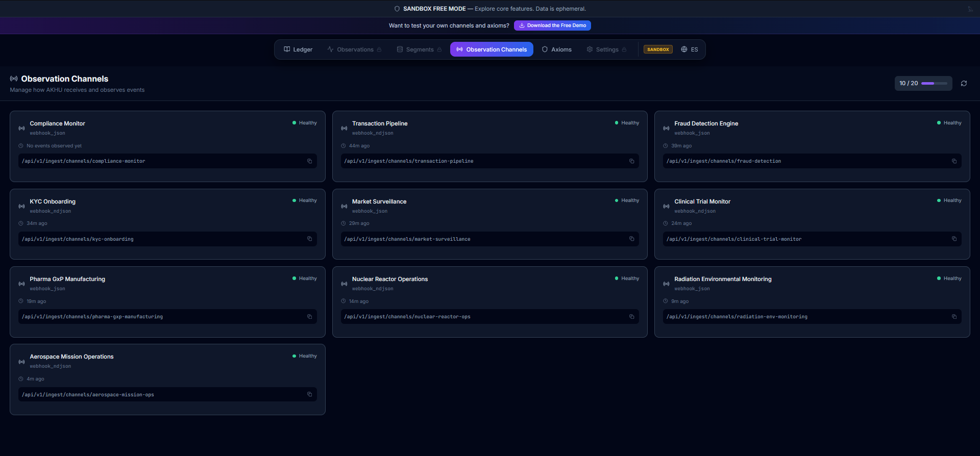The height and width of the screenshot is (456, 980).
Task: Click the clock icon on Transaction Pipeline card
Action: [x=344, y=146]
